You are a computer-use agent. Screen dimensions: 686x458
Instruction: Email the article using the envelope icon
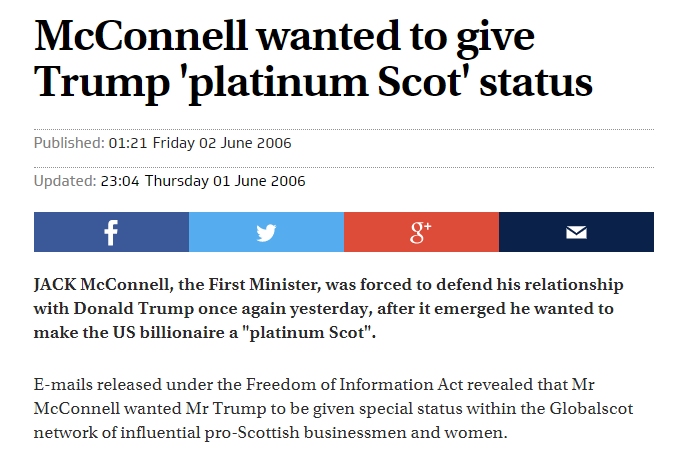click(x=576, y=232)
